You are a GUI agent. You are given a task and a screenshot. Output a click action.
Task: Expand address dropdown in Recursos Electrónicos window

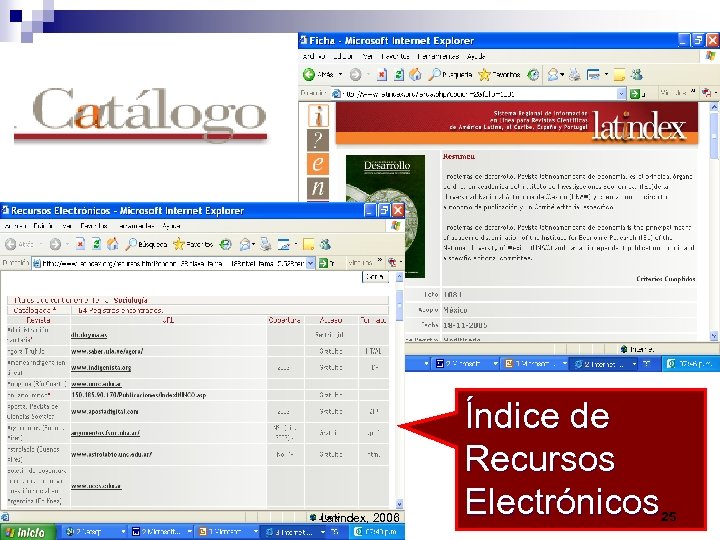(x=311, y=263)
